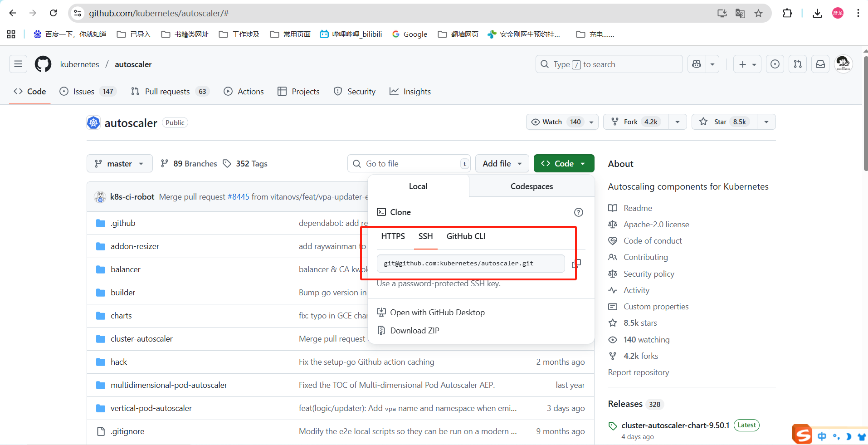Open the Projects tab

click(299, 92)
